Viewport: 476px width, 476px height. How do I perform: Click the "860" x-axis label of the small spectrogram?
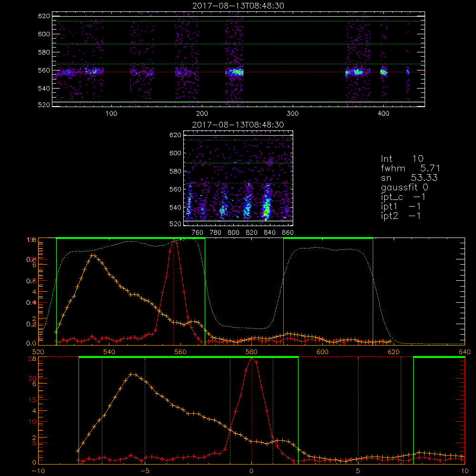coord(288,233)
